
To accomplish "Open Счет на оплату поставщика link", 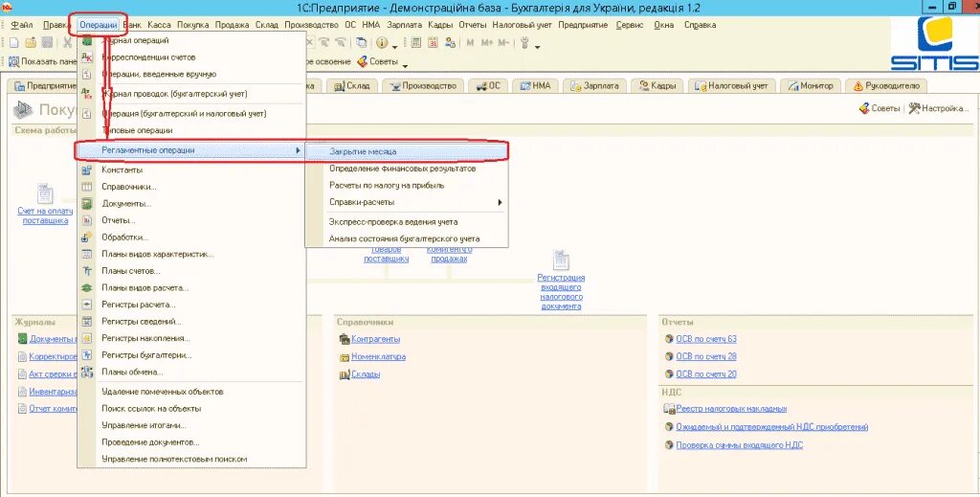I will coord(45,215).
